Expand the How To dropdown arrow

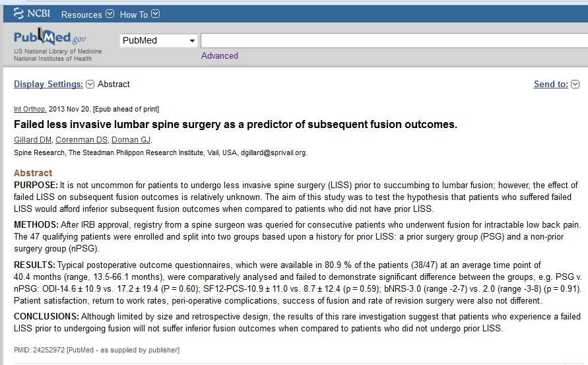(155, 14)
